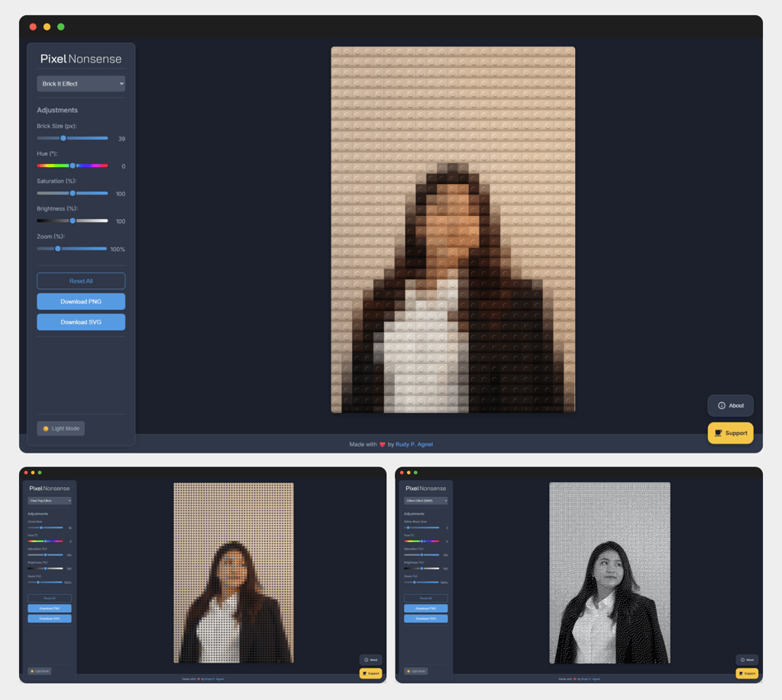782x700 pixels.
Task: Adjust Zoom slider in Brick It window
Action: coord(72,248)
